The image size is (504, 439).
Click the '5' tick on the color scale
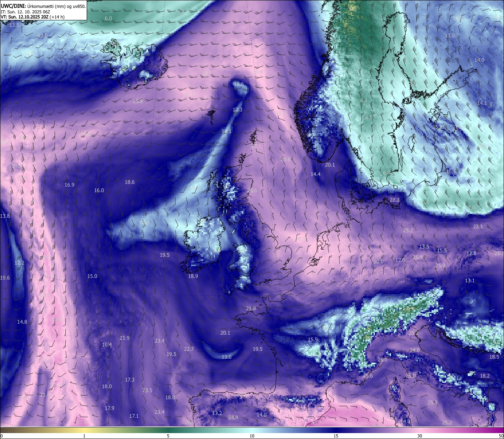pyautogui.click(x=168, y=436)
